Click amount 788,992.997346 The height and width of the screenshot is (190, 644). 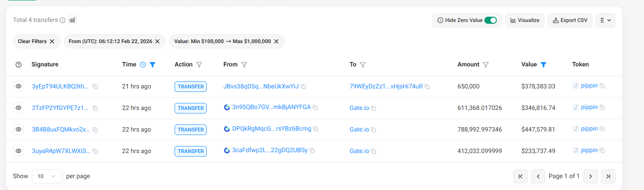pyautogui.click(x=480, y=129)
